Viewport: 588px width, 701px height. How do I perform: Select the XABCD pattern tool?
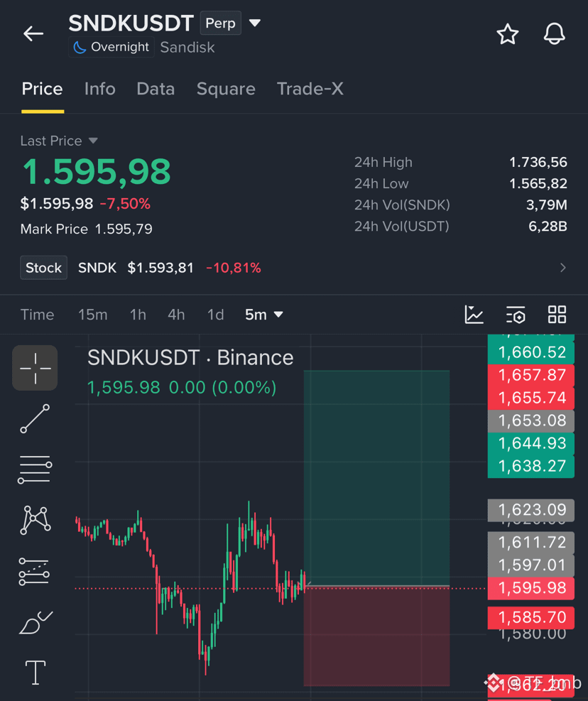35,520
